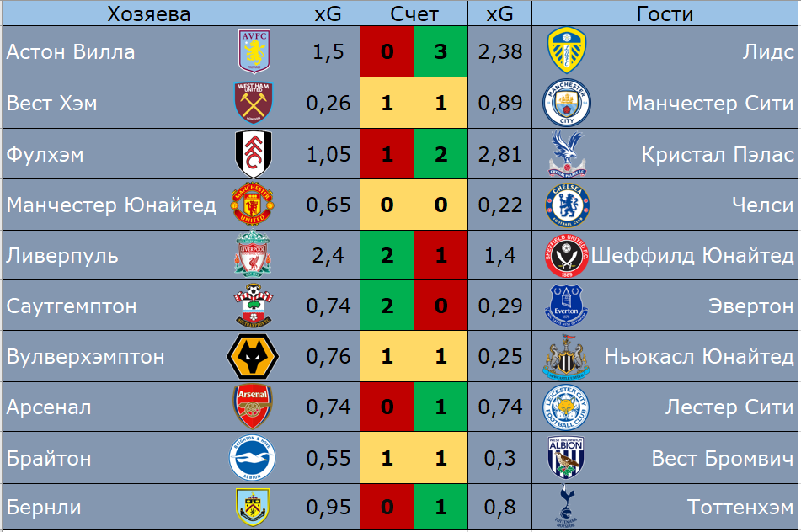Select the Crystal Palace eagle crest

pos(567,154)
